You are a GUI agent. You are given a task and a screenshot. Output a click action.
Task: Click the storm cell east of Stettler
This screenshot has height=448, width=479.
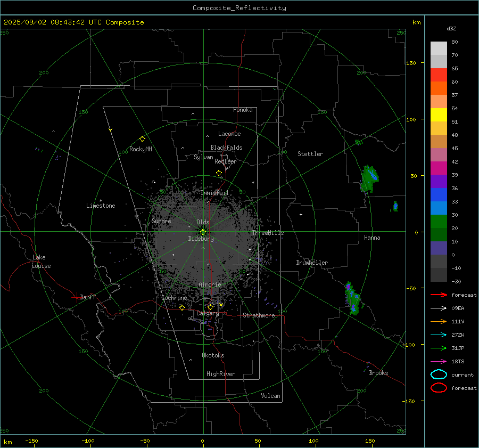click(369, 179)
